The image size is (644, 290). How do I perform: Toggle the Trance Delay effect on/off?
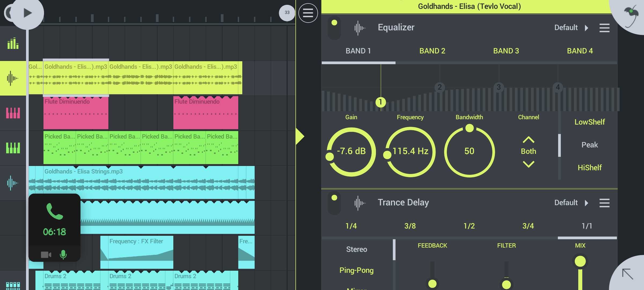click(x=334, y=203)
